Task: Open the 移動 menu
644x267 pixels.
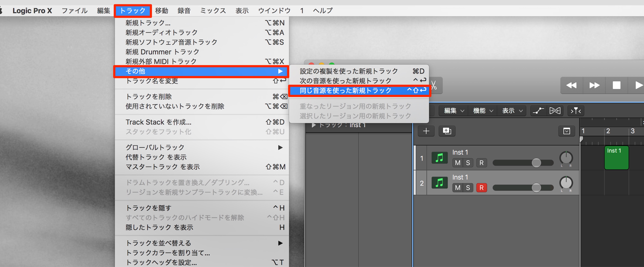Action: point(162,11)
